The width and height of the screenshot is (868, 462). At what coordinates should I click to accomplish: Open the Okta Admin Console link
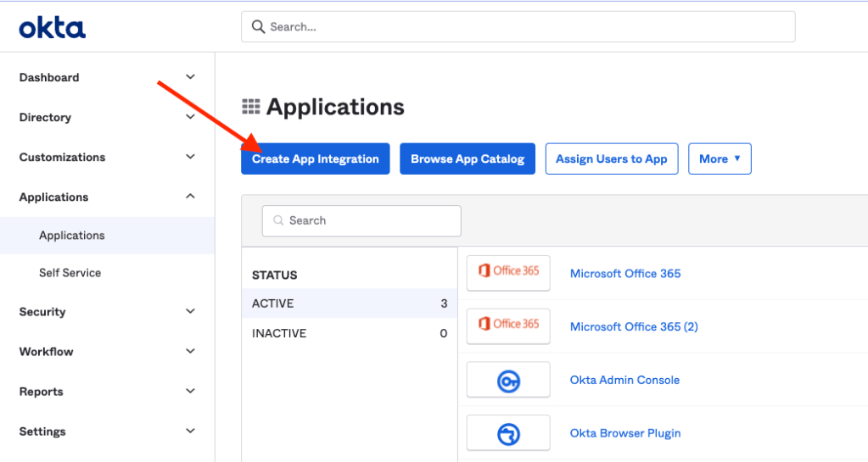[624, 380]
